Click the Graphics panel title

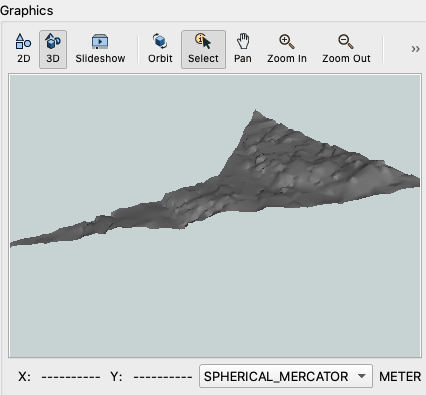point(27,11)
